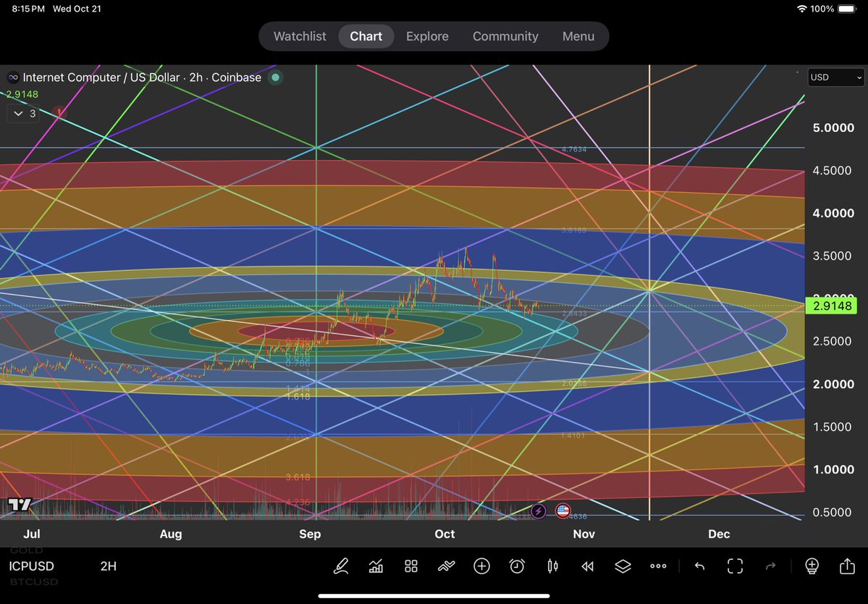Open the Internet Computer / US Dollar symbol title
Image resolution: width=868 pixels, height=604 pixels.
point(142,77)
